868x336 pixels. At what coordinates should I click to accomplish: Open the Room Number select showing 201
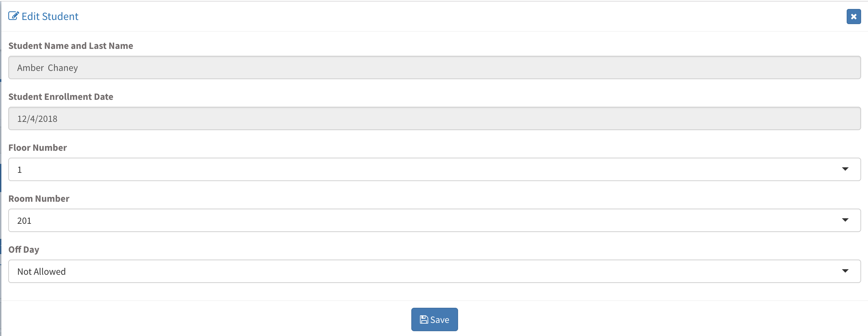pos(434,220)
